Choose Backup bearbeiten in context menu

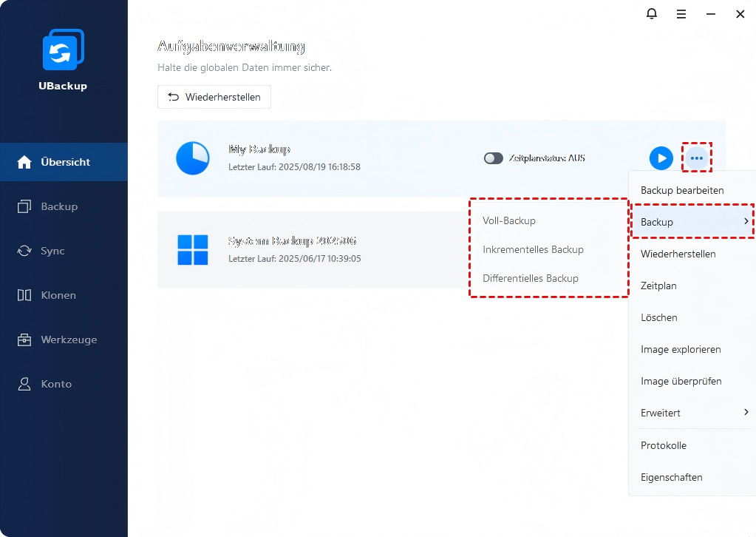click(x=682, y=190)
